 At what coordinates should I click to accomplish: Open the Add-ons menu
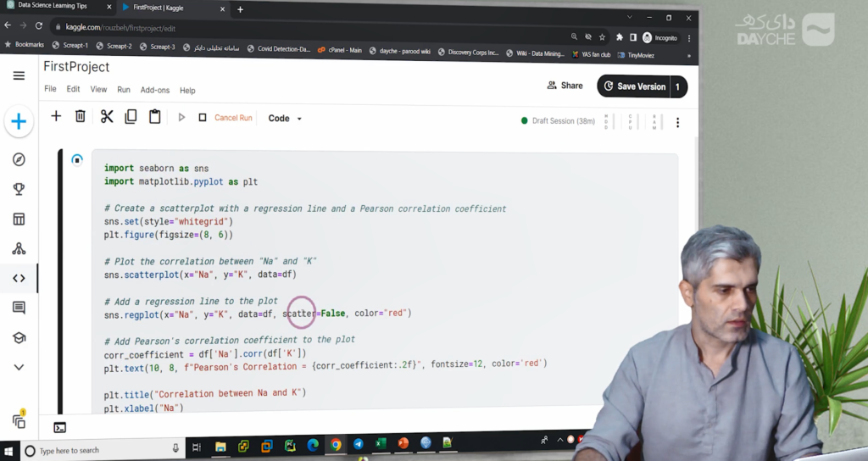(155, 90)
